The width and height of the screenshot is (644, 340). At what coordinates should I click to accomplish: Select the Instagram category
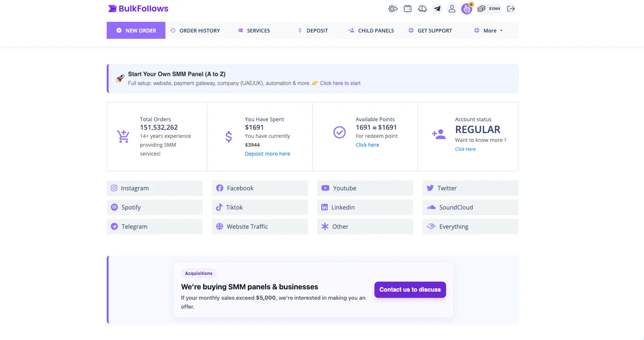155,188
